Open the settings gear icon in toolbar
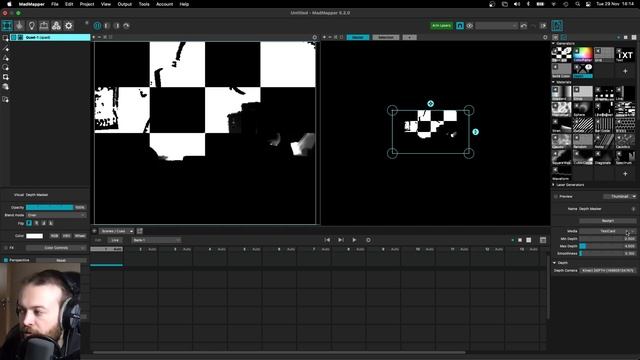Image resolution: width=640 pixels, height=360 pixels. tap(69, 26)
